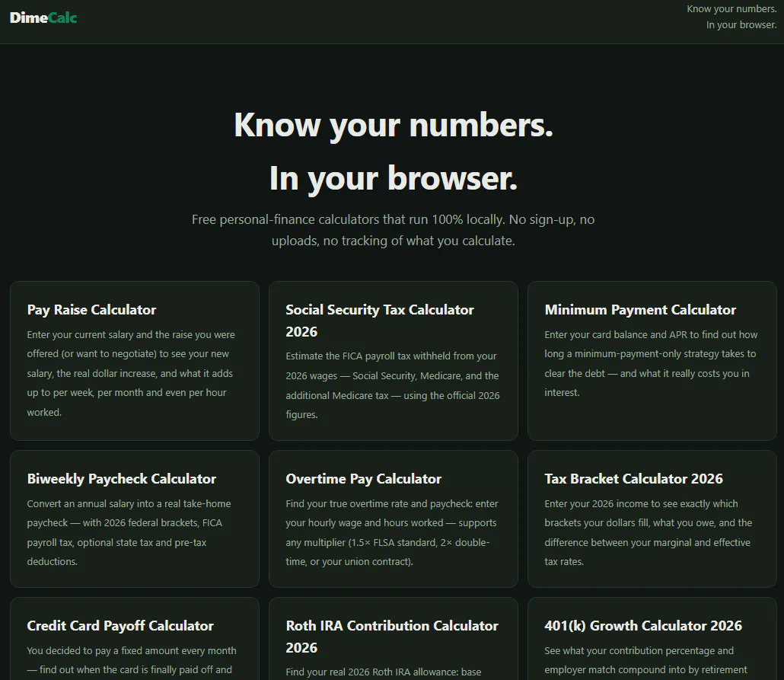Screen dimensions: 784x680
Task: Click the description "See what your contribution percentage and"
Action: 646,660
